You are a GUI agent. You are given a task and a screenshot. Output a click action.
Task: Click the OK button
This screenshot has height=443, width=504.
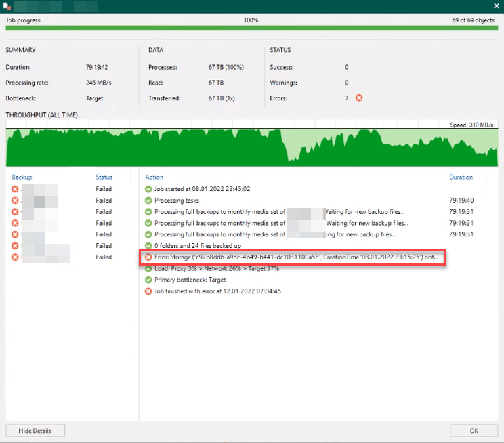[474, 430]
